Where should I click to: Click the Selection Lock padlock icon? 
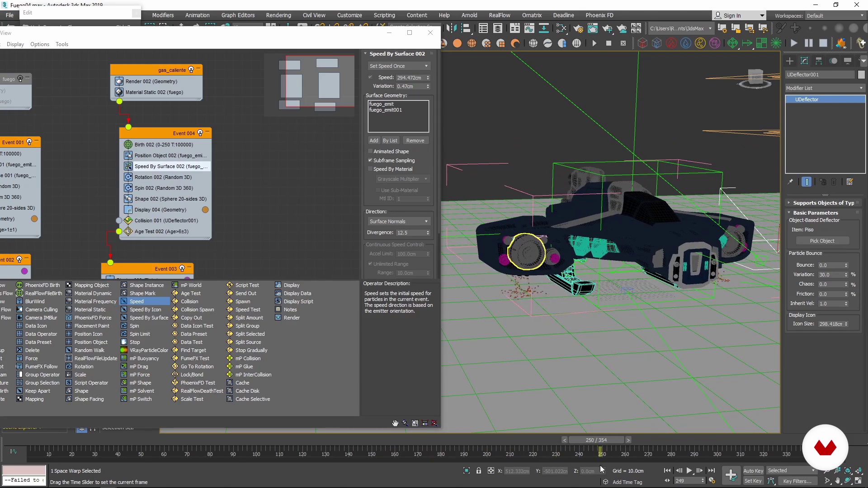tap(479, 471)
